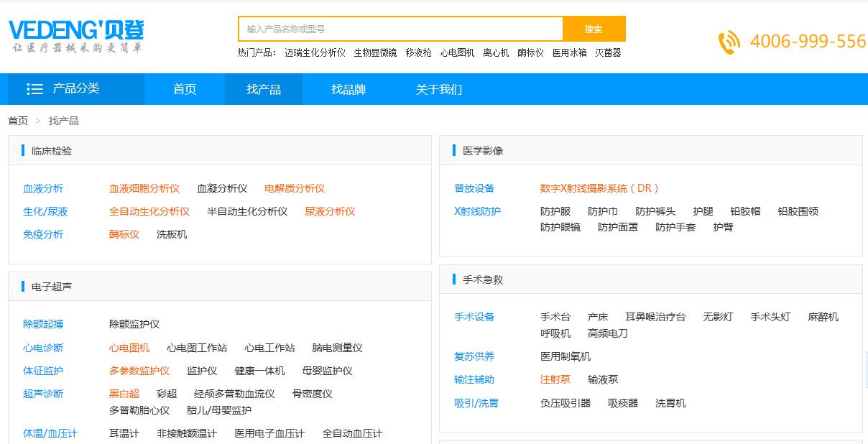The width and height of the screenshot is (868, 444).
Task: Open the 关于我们 navigation item
Action: click(439, 89)
